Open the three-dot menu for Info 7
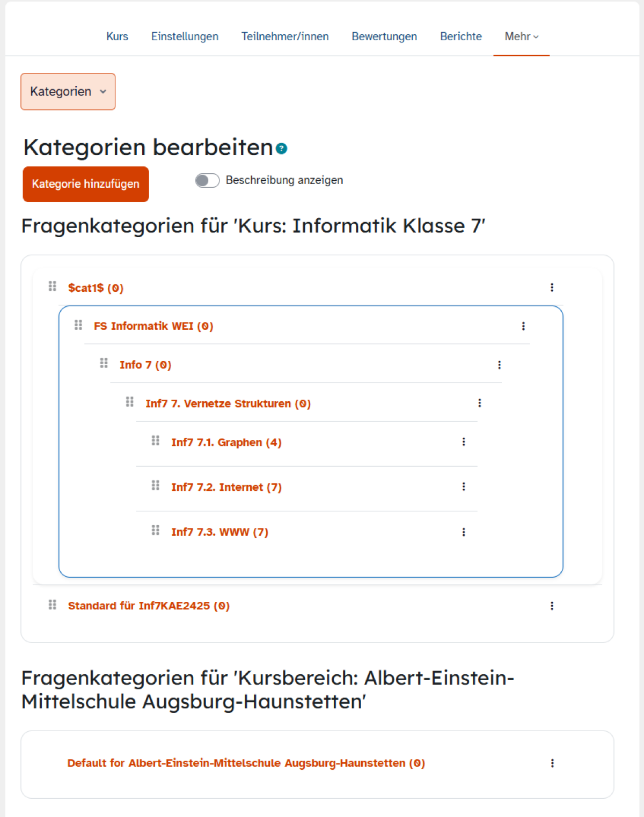 [500, 365]
